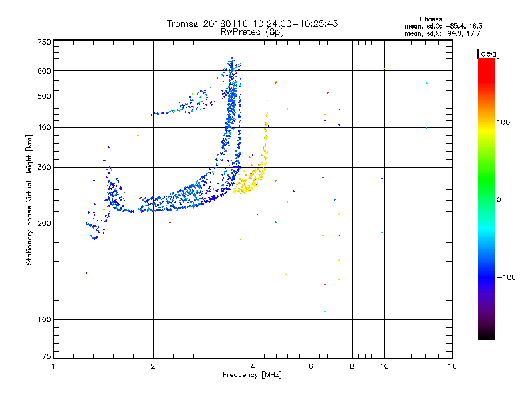Image resolution: width=532 pixels, height=399 pixels.
Task: Click the colorbar tick label '0'
Action: [499, 200]
